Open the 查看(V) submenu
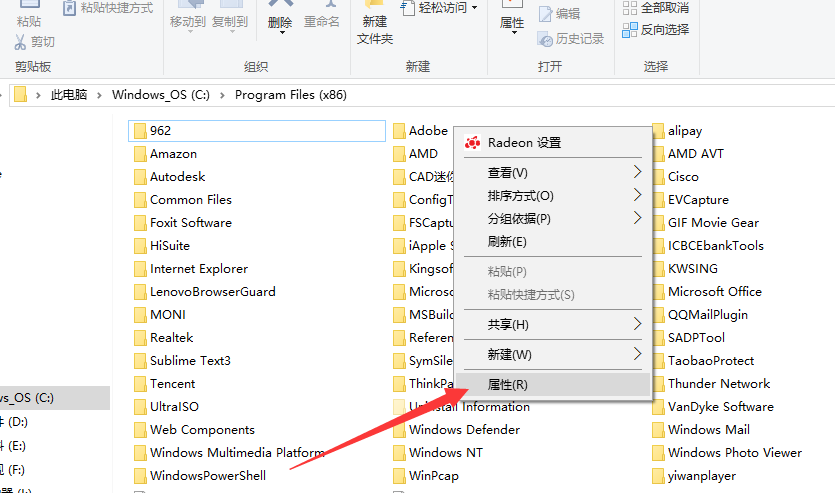Screen dimensions: 835x493 (553, 172)
